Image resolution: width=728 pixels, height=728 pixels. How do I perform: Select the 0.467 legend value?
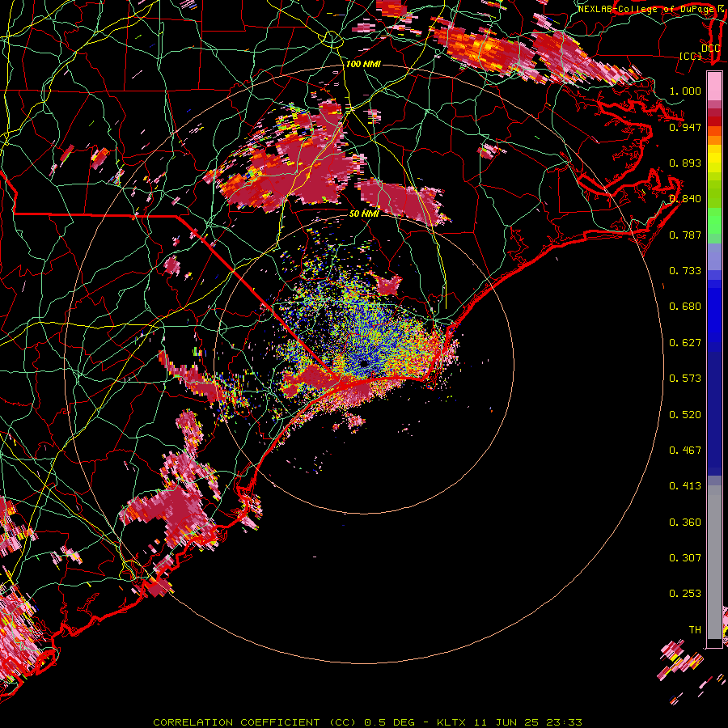[x=685, y=450]
